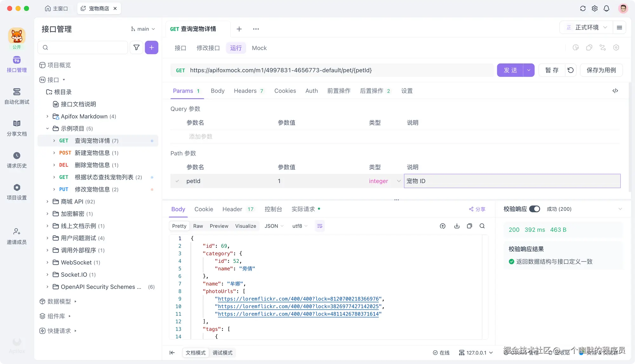This screenshot has width=635, height=364.
Task: Download the response body
Action: 457,226
